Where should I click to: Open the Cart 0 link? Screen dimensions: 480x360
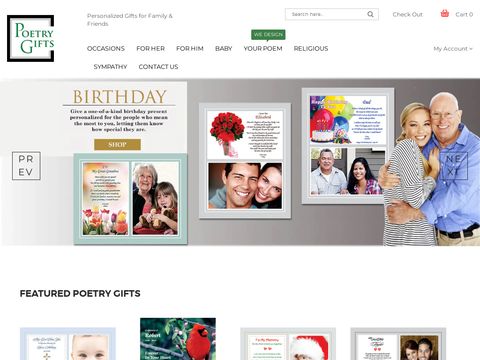[x=464, y=15]
